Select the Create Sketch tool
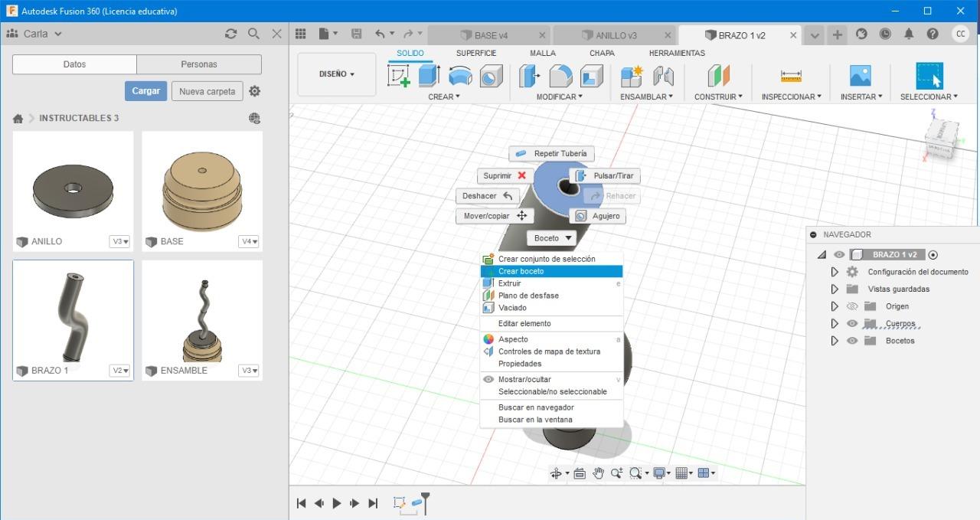Screen dimensions: 980x520 (399, 76)
